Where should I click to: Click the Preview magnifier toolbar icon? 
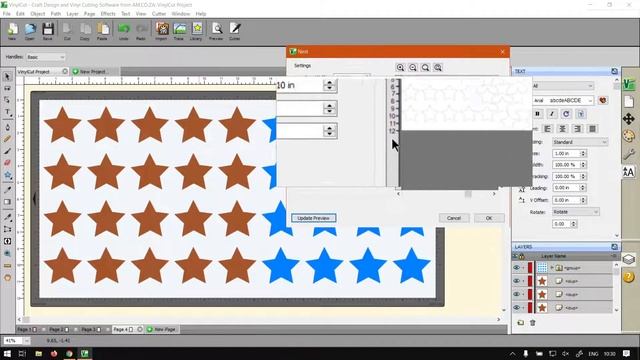click(216, 31)
